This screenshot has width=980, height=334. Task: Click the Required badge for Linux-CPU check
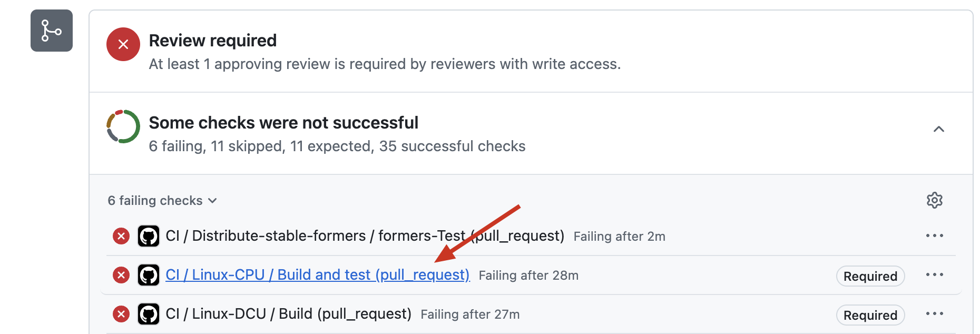870,276
